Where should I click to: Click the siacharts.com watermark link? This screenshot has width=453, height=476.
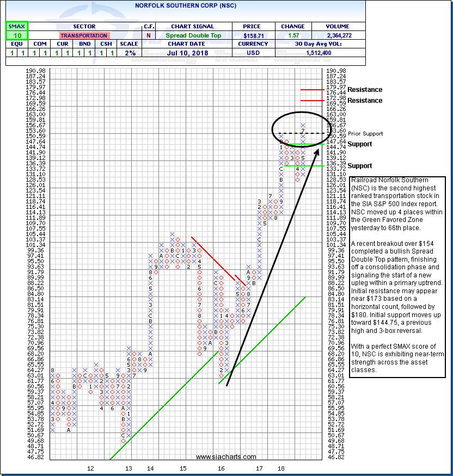point(226,457)
